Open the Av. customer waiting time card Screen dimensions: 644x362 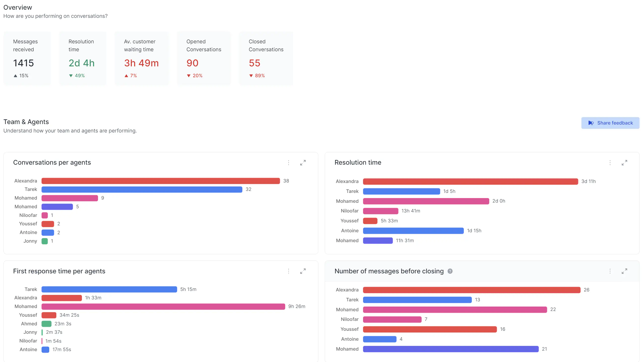pyautogui.click(x=142, y=58)
